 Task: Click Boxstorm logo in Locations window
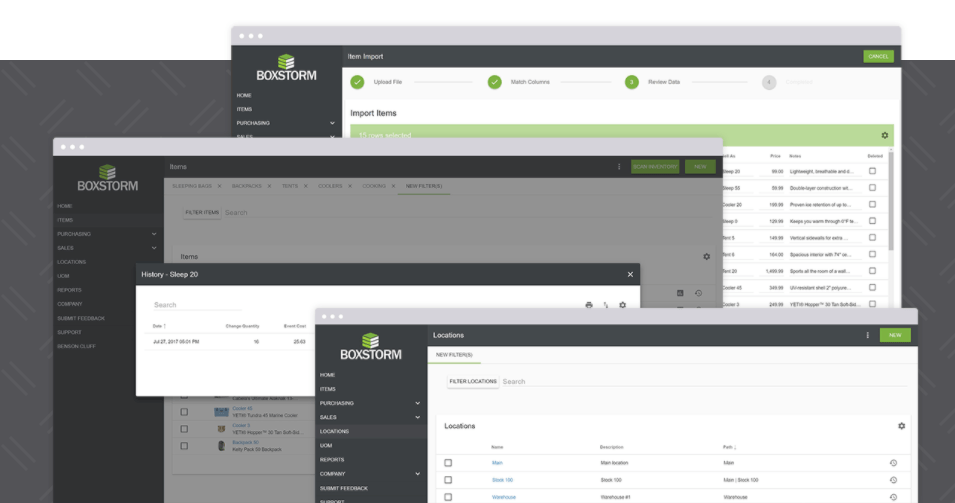pos(370,347)
